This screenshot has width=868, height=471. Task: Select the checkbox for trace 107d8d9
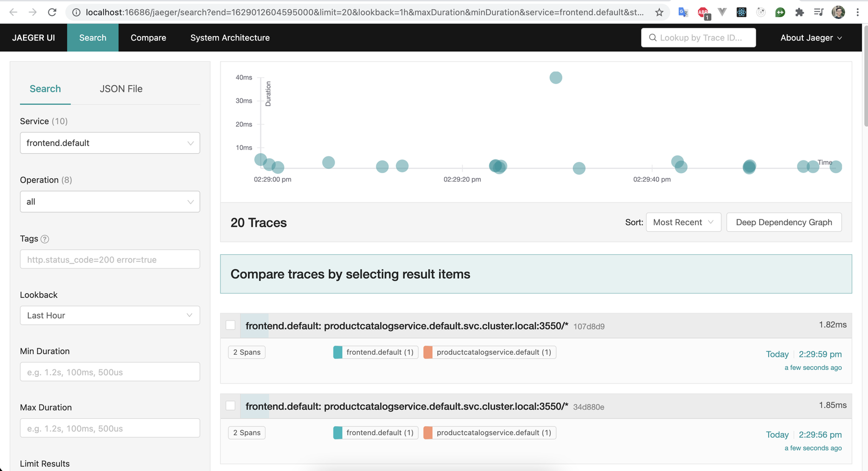pos(230,325)
